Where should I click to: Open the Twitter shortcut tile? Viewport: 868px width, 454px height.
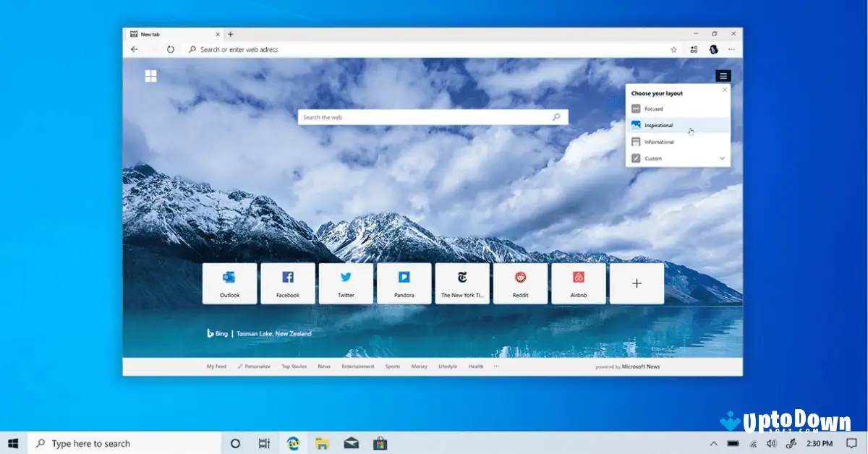click(x=346, y=283)
